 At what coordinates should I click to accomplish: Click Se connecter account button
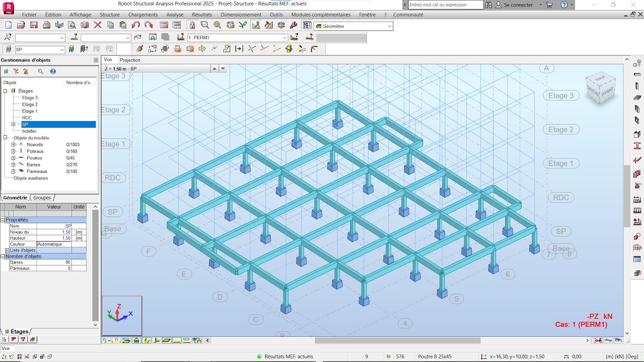(x=518, y=5)
